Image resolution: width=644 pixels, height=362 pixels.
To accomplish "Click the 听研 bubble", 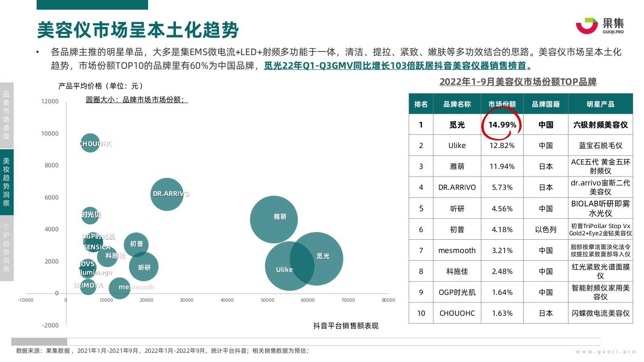I will (x=144, y=267).
